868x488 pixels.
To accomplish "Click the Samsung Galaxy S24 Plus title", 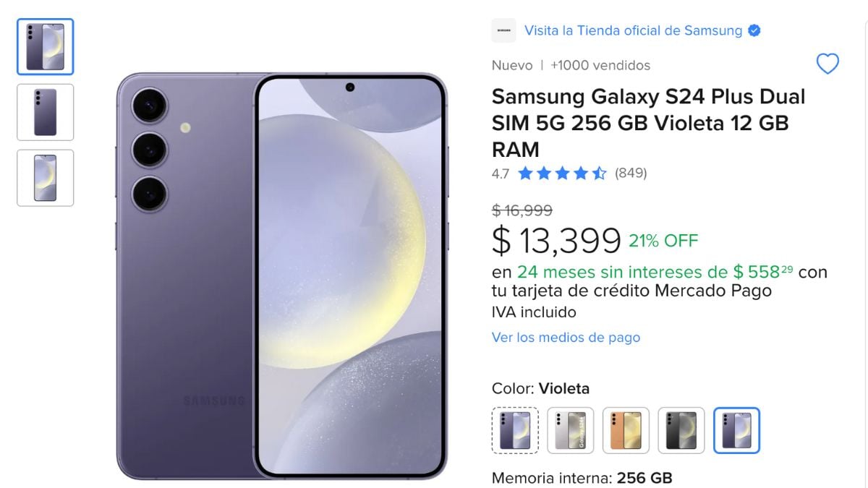I will (x=649, y=123).
